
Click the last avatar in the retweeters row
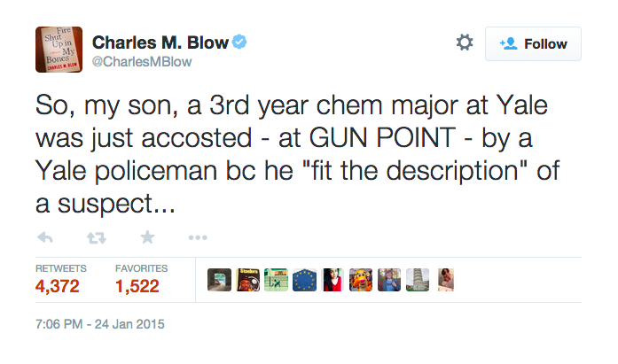[446, 280]
